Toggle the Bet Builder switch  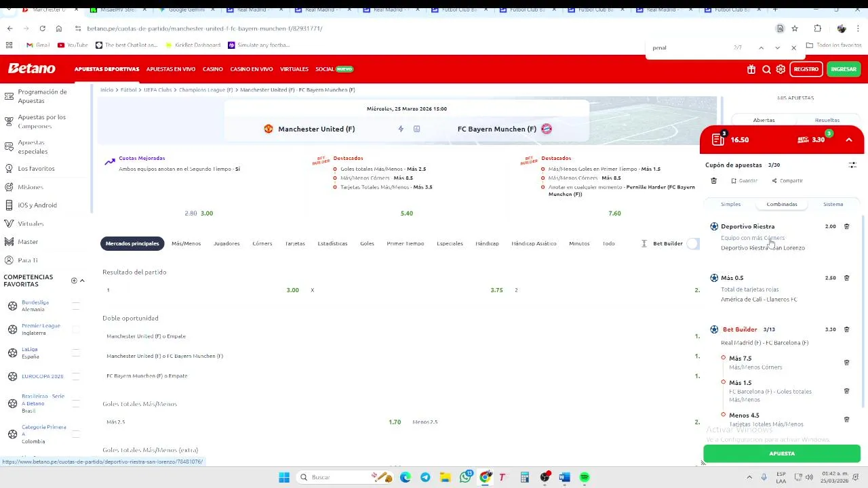pyautogui.click(x=692, y=243)
